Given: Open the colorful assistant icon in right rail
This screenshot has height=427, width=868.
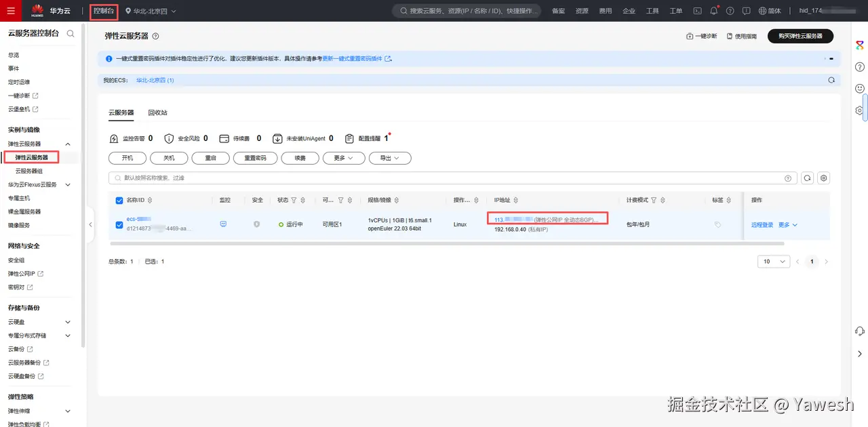Looking at the screenshot, I should [859, 45].
